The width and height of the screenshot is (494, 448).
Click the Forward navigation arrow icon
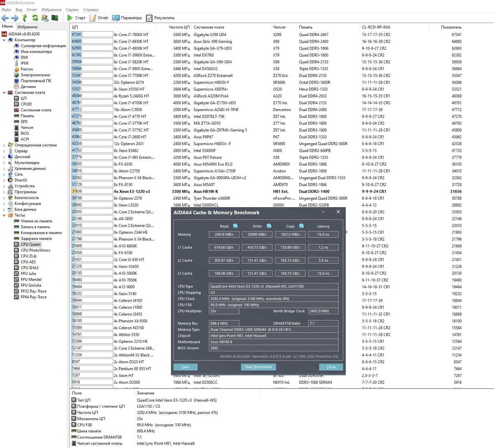[x=15, y=18]
